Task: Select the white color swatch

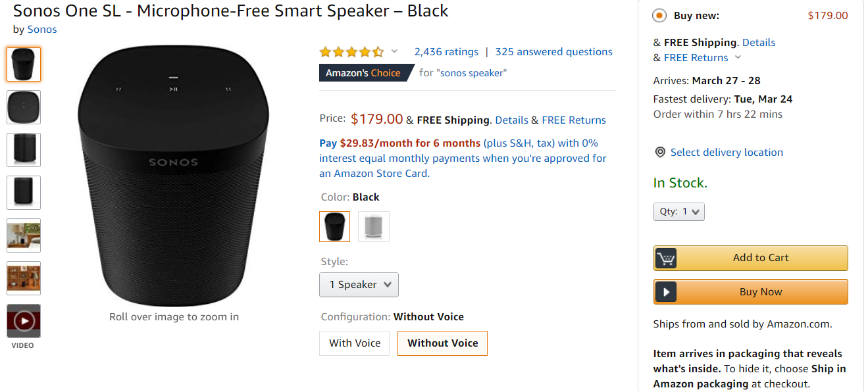Action: click(x=374, y=226)
